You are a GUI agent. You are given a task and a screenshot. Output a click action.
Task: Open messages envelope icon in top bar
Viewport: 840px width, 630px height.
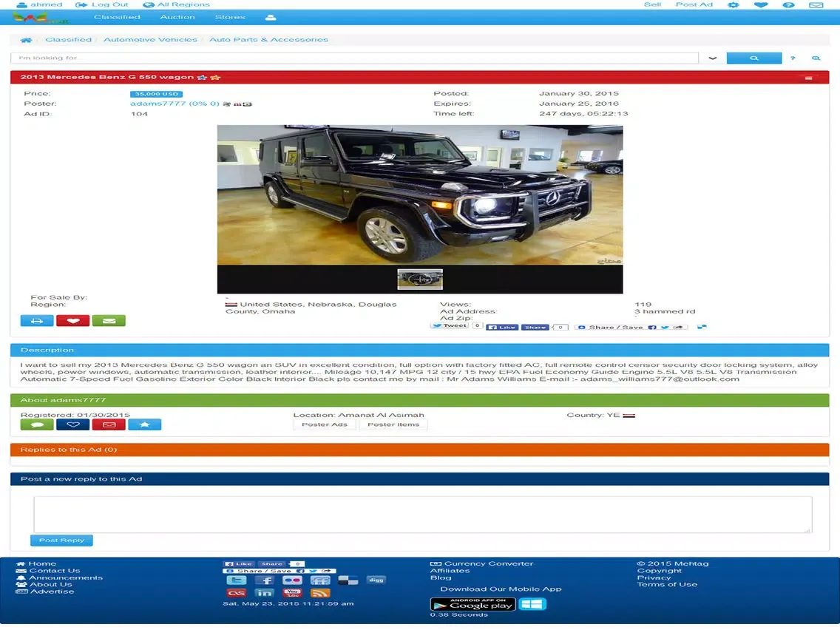[x=816, y=5]
